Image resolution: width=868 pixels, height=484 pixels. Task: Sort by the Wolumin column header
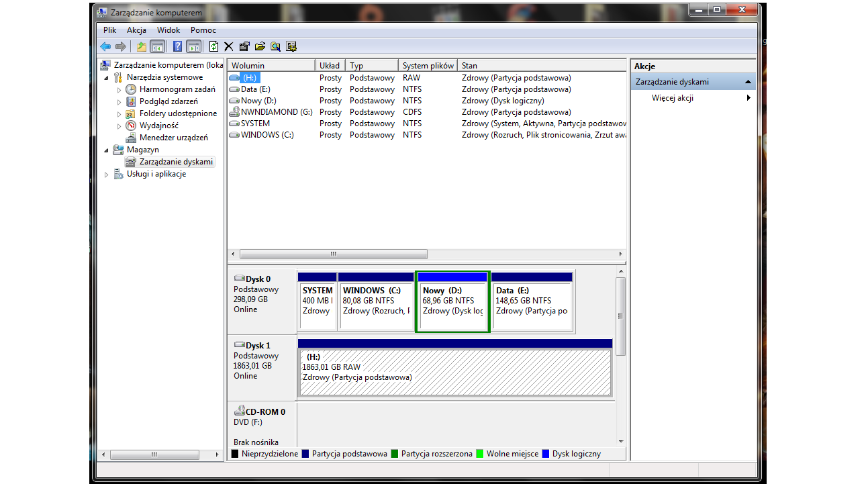click(x=272, y=66)
